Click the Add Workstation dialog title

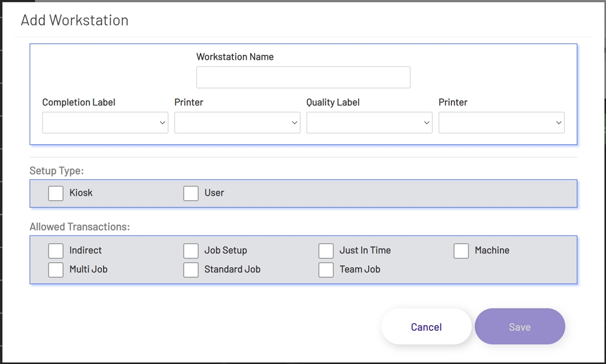(x=75, y=20)
